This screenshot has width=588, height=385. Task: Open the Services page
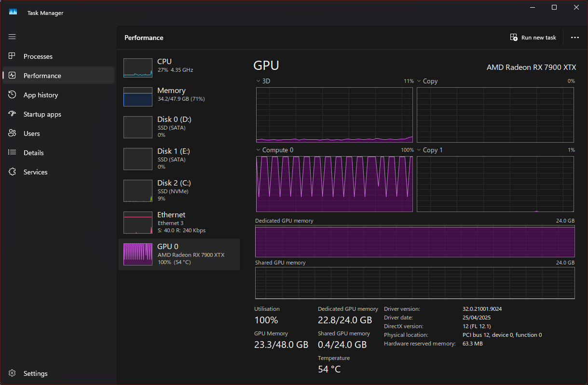(x=36, y=172)
